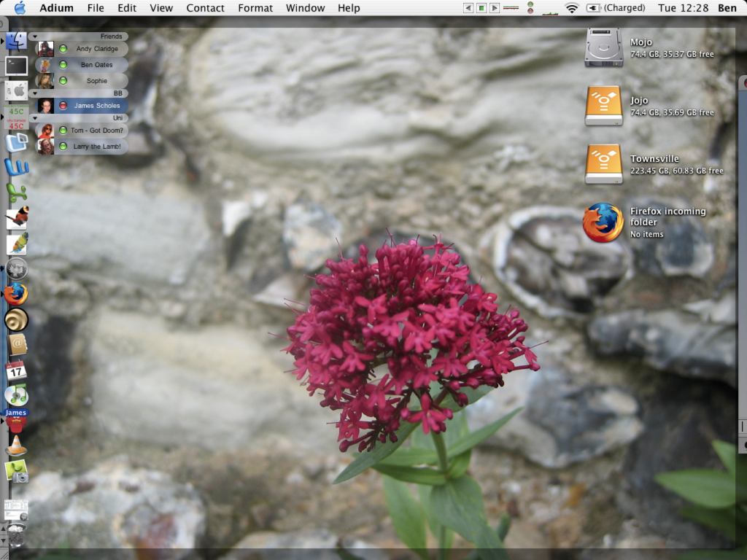Select contact Sophie

coord(82,80)
